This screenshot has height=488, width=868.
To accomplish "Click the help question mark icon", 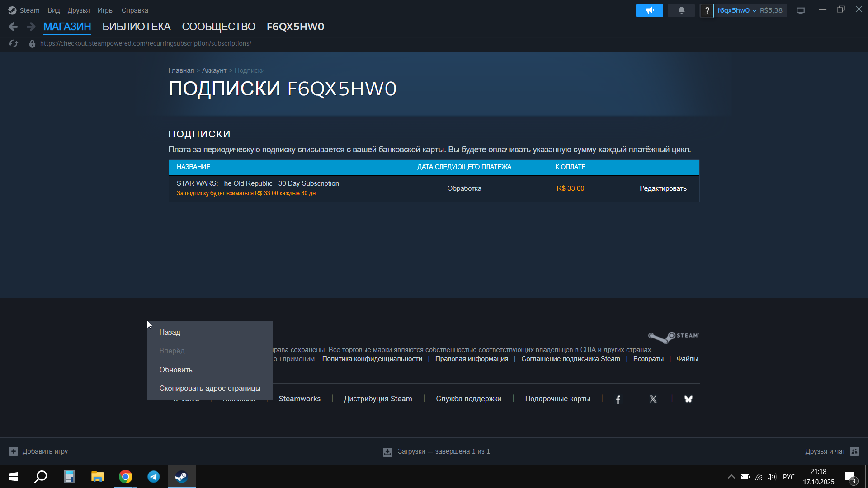I will (707, 10).
